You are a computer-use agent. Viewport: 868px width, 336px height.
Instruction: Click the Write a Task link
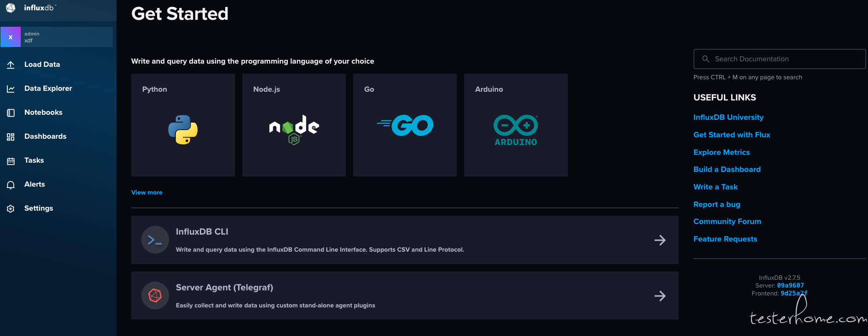(x=716, y=187)
